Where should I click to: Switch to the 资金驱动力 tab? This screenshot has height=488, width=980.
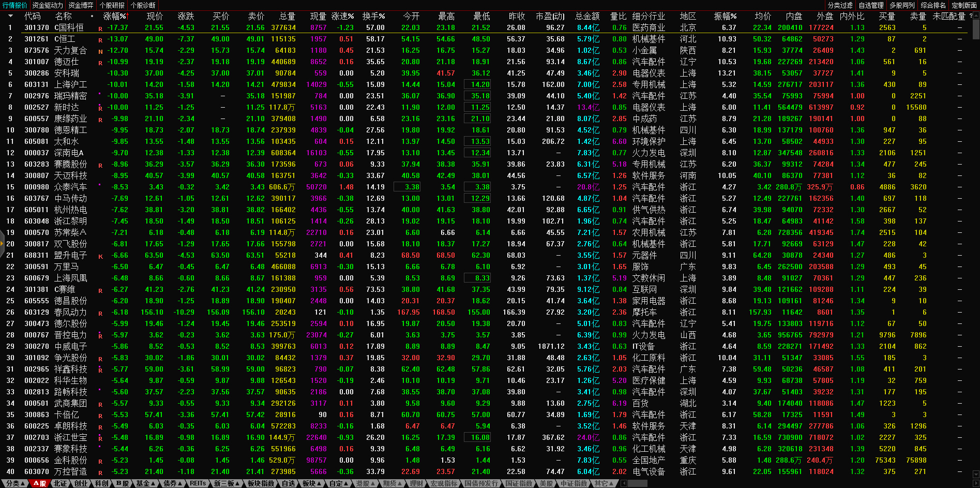click(48, 5)
